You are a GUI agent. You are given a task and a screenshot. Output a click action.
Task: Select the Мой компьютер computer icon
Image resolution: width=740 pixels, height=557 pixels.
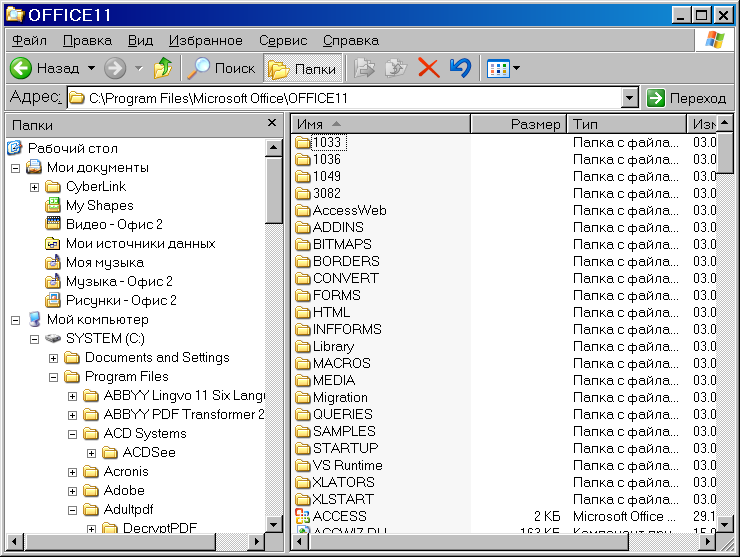tap(34, 319)
